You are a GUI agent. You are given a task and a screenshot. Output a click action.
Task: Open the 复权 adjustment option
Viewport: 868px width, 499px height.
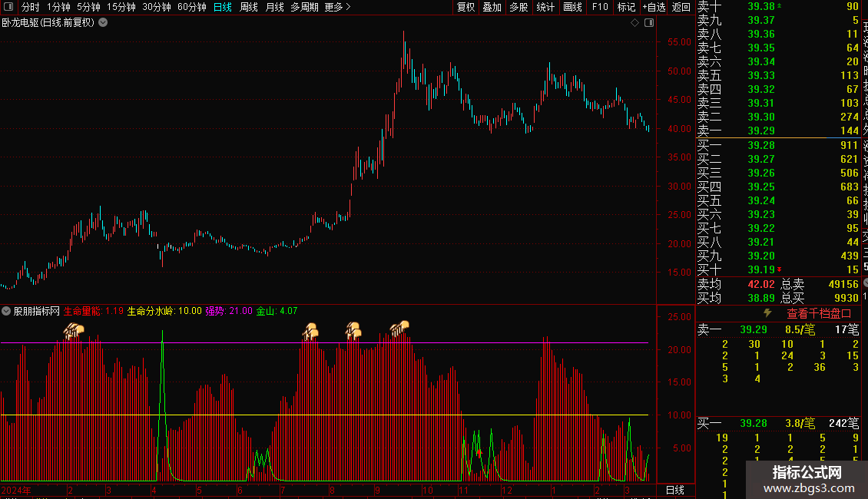coord(465,7)
